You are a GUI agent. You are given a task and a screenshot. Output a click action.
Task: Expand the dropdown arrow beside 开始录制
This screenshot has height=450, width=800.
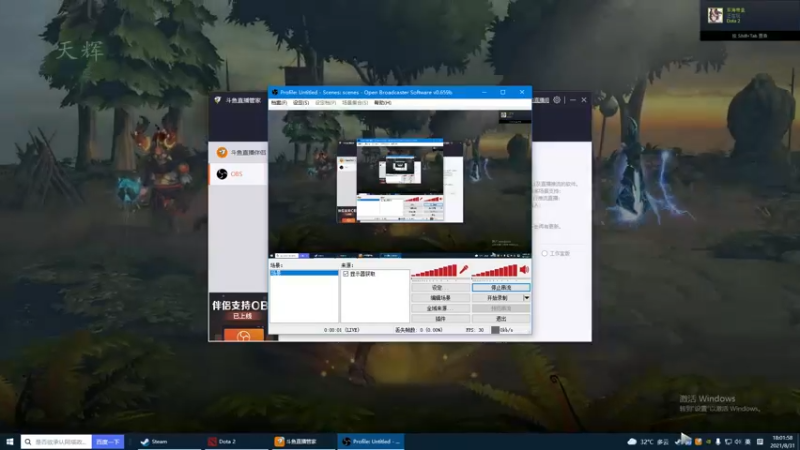coord(527,298)
